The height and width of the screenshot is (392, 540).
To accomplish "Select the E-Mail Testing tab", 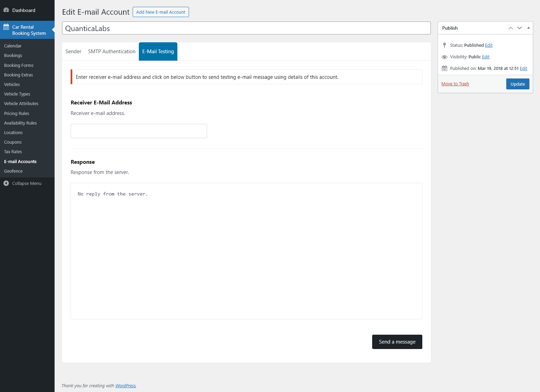I will (x=158, y=52).
